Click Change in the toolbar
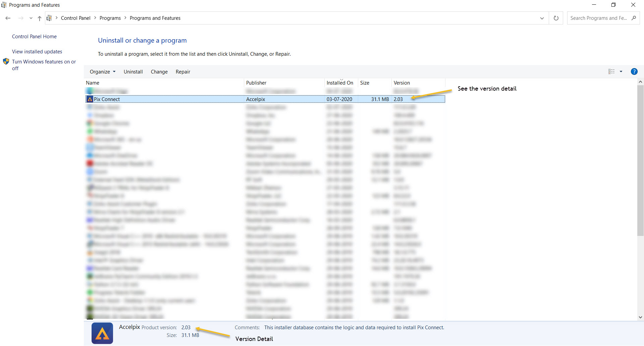 [x=159, y=72]
